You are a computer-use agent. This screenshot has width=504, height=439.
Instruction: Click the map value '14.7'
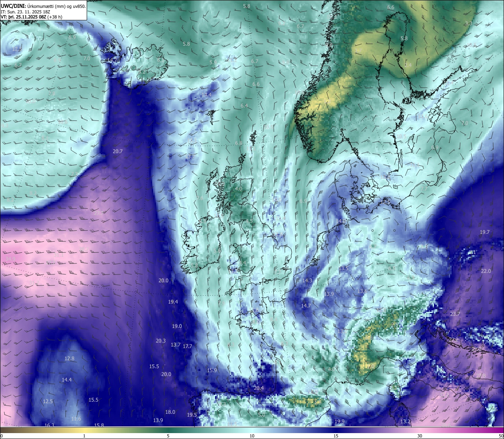(306, 306)
